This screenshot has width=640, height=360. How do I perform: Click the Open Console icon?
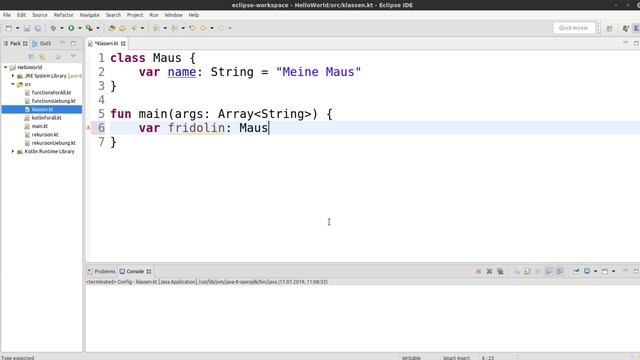point(605,271)
